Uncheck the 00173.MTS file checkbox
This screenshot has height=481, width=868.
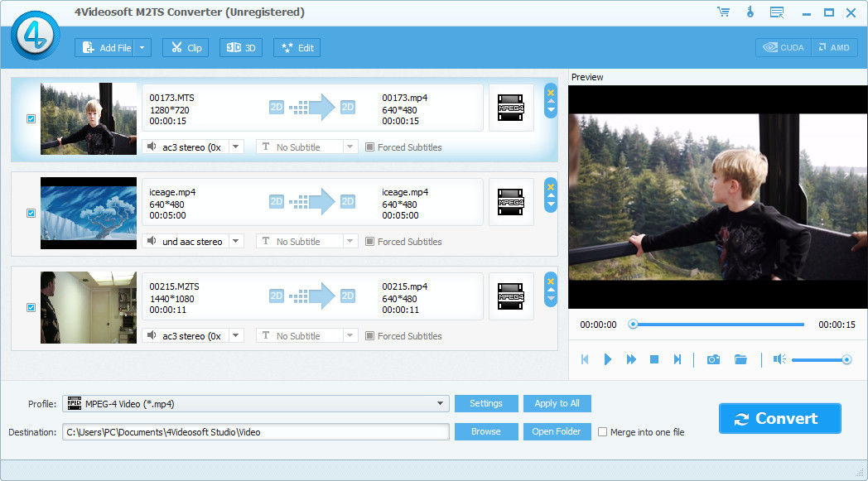(x=31, y=119)
